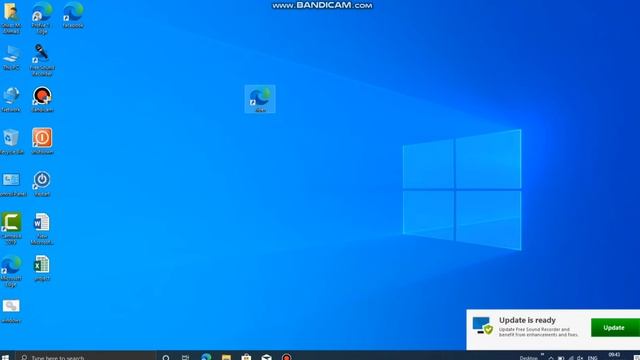Screen dimensions: 640x360
Task: Select the highlighted Edge shortcut in desktop center
Action: 260,99
